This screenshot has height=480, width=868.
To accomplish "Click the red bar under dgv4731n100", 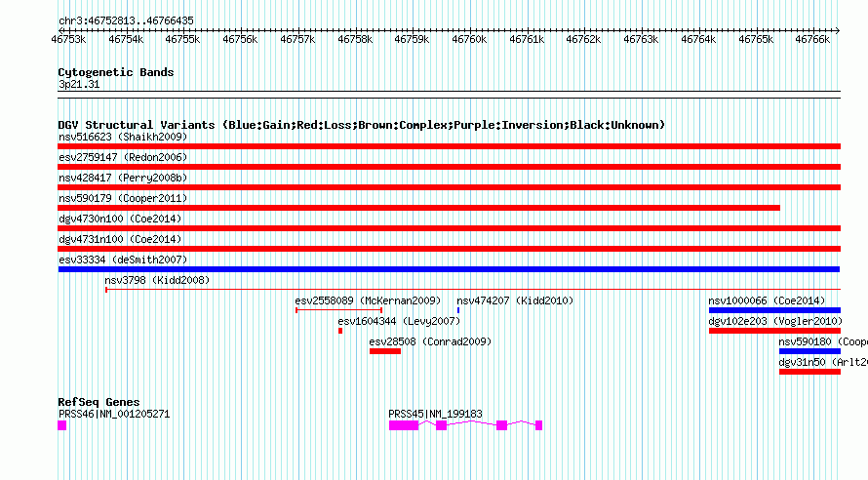I will tap(449, 249).
